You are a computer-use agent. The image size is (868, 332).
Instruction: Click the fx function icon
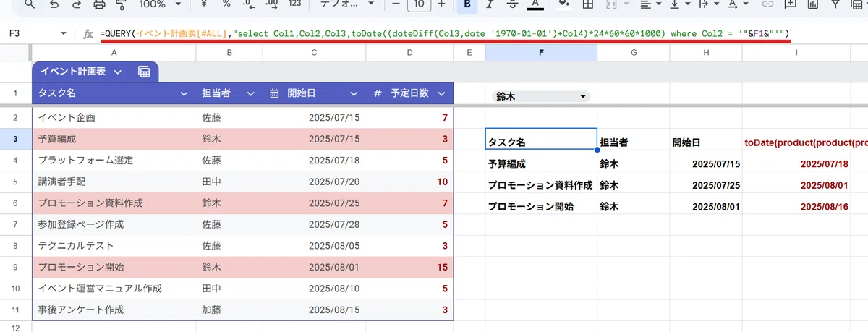pos(88,34)
